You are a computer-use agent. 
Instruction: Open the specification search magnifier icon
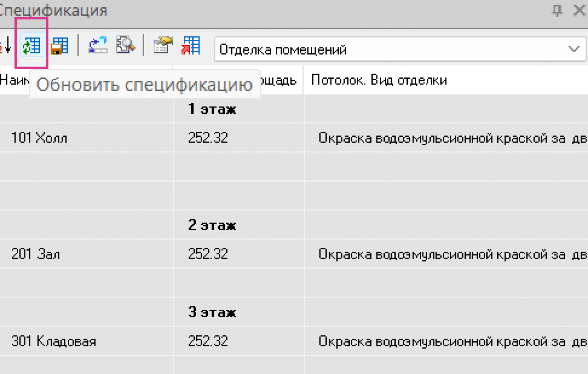125,45
